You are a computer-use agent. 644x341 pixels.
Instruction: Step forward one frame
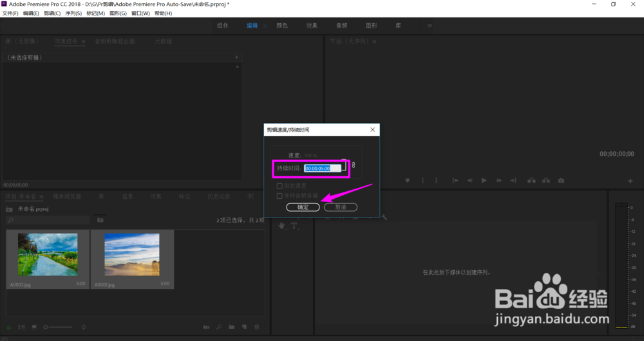tap(499, 181)
